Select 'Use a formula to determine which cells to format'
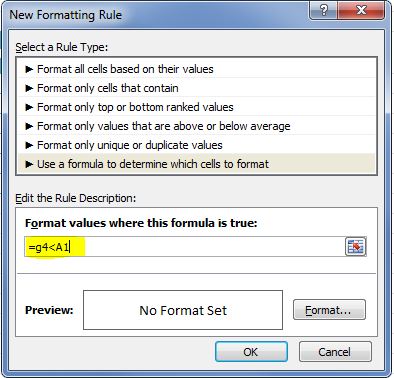The image size is (394, 378). [x=197, y=164]
